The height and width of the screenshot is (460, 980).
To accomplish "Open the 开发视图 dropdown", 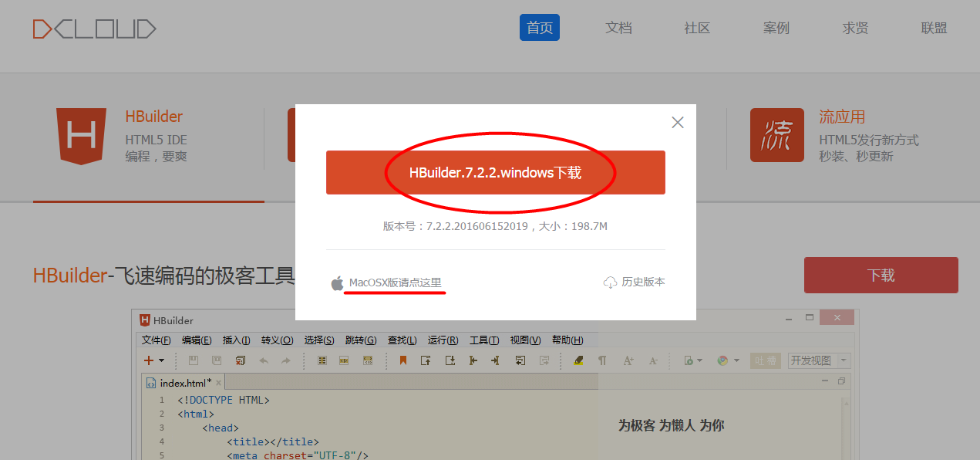I will 818,360.
